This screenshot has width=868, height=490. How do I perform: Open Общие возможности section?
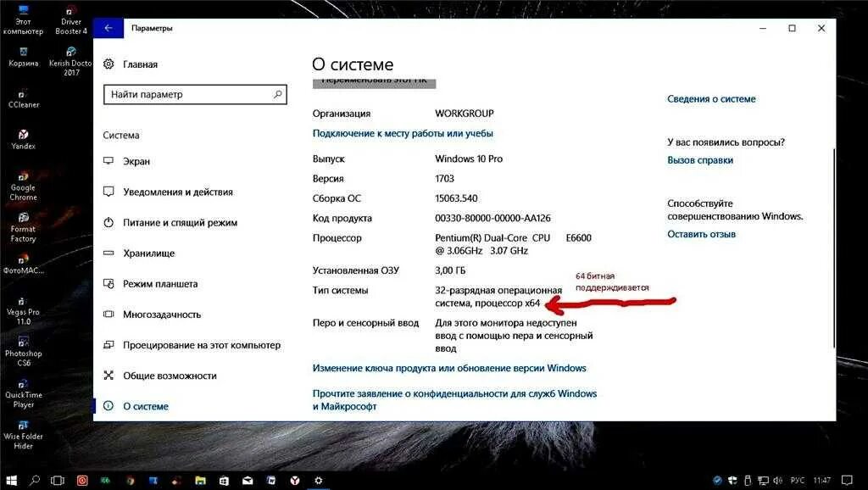tap(170, 376)
